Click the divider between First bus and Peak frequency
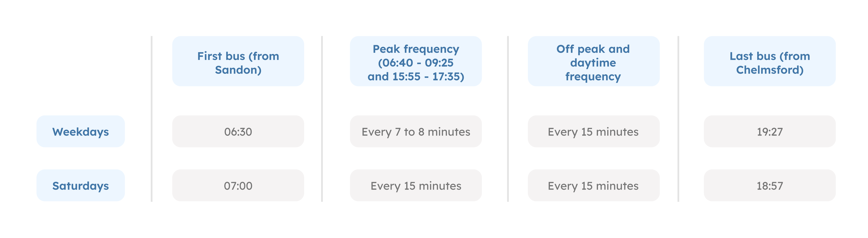Viewport: 868px width, 238px height. click(322, 119)
